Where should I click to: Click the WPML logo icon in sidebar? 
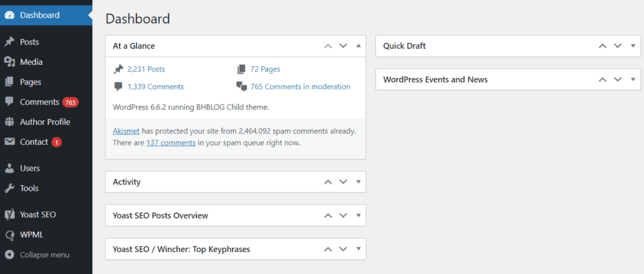(x=9, y=235)
